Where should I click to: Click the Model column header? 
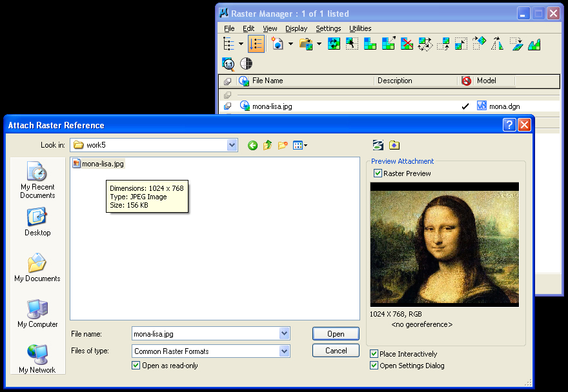tap(487, 81)
